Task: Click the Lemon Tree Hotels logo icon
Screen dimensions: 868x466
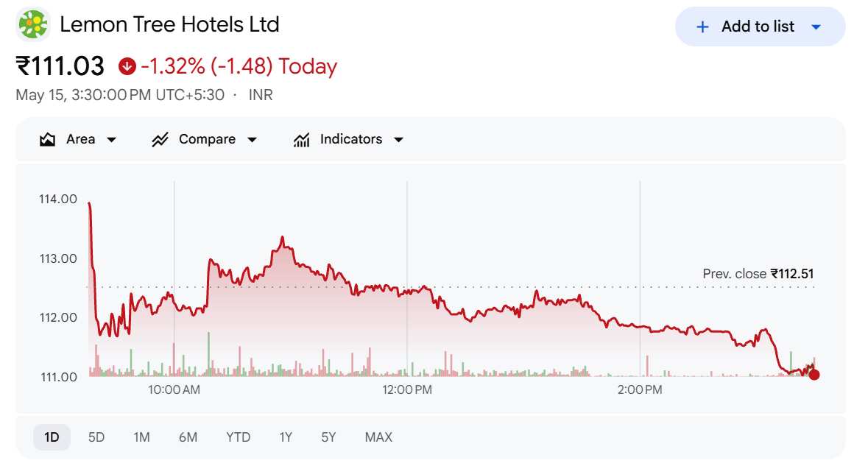Action: 33,24
